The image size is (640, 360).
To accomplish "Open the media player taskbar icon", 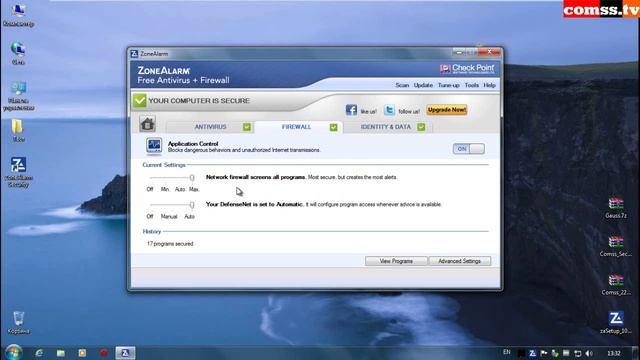I will [82, 353].
